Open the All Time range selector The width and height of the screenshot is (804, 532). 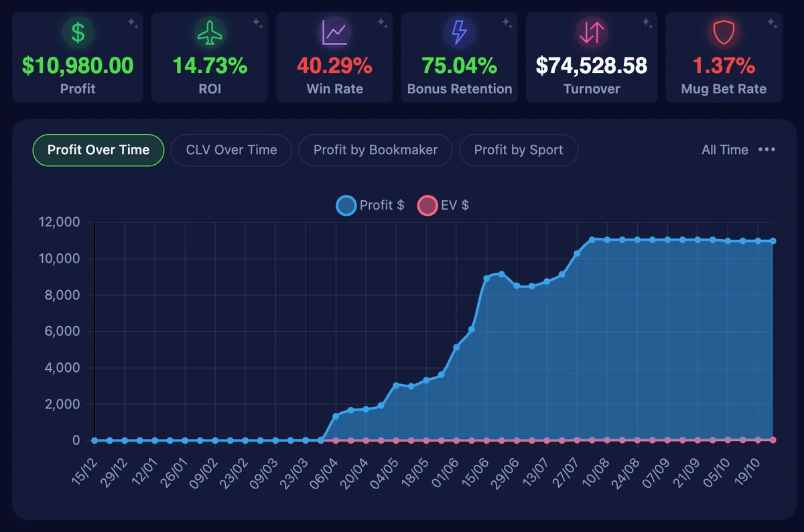[725, 150]
